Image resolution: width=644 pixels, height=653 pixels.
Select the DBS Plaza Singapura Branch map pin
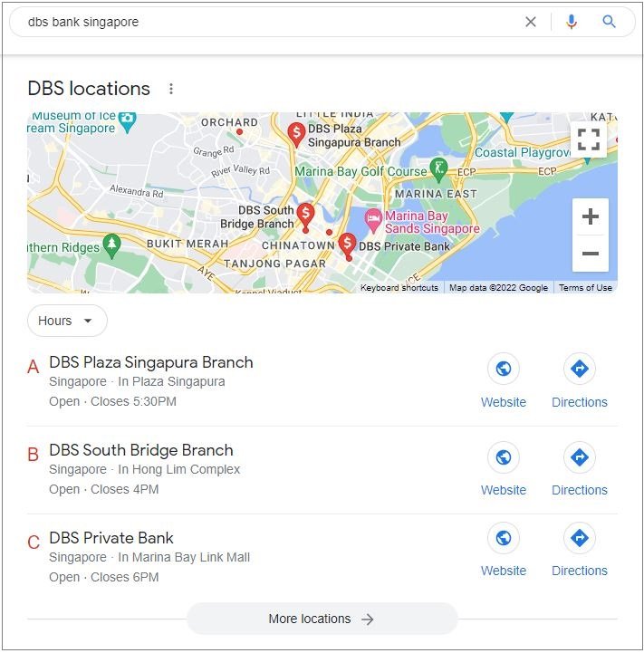(x=296, y=134)
